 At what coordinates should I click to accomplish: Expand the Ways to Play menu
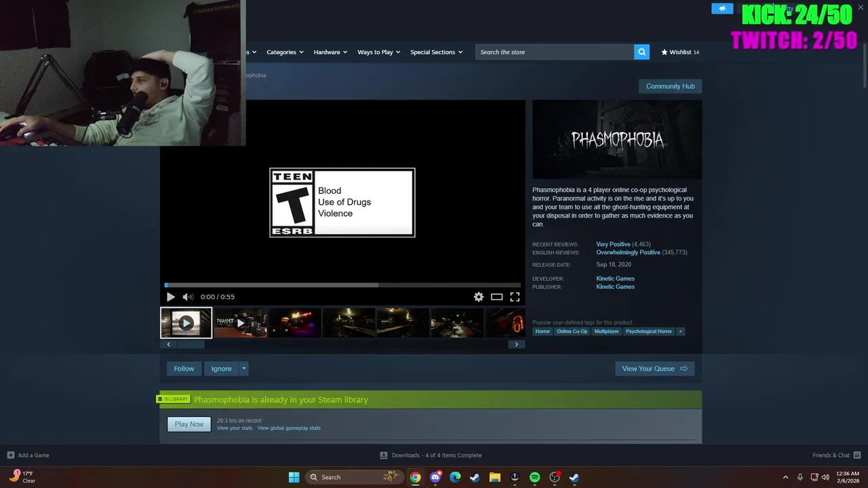[378, 52]
